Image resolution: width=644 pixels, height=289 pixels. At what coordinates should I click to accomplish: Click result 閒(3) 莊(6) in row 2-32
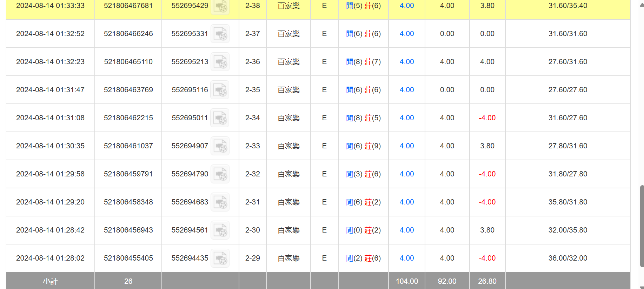pos(363,174)
